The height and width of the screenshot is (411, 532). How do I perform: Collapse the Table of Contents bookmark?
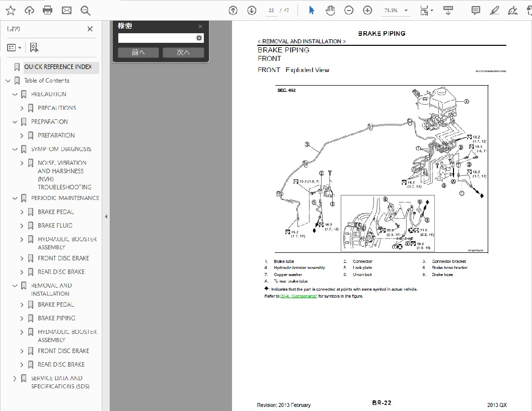point(8,81)
